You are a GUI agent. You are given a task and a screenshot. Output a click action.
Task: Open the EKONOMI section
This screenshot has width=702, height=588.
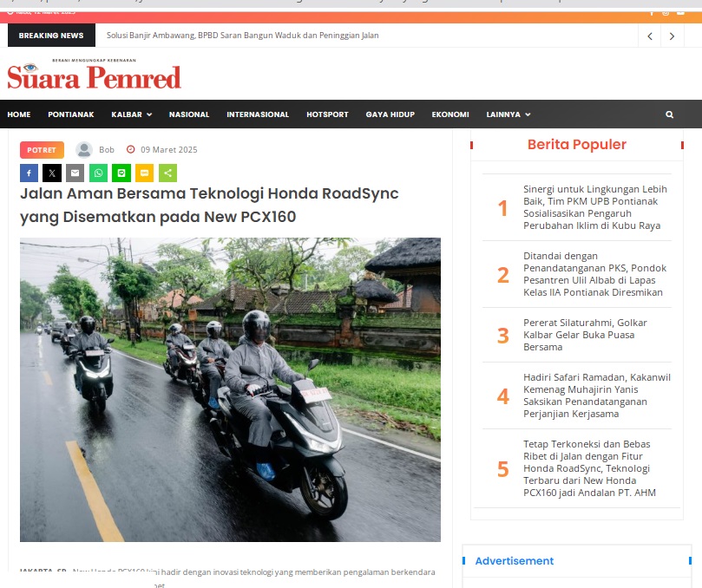click(450, 114)
